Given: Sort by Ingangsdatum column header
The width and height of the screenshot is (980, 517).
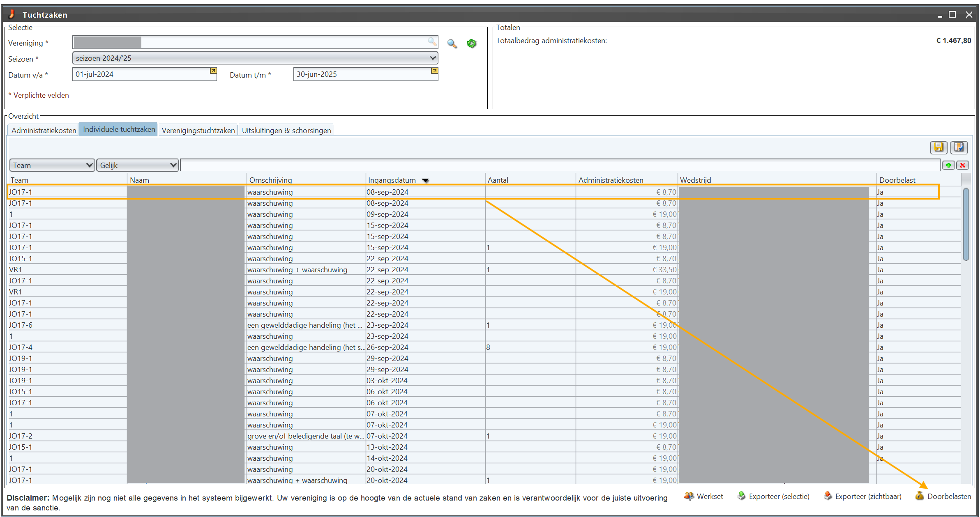Looking at the screenshot, I should [392, 180].
